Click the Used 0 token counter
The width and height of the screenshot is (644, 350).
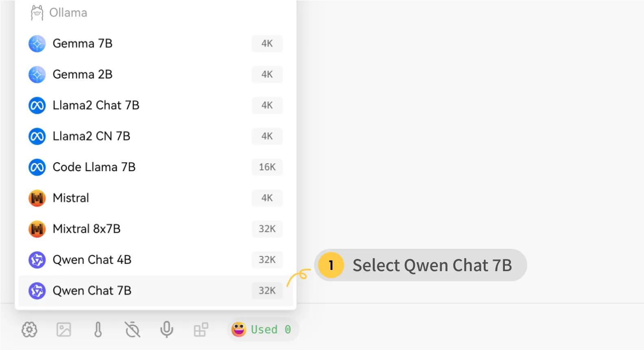tap(262, 330)
